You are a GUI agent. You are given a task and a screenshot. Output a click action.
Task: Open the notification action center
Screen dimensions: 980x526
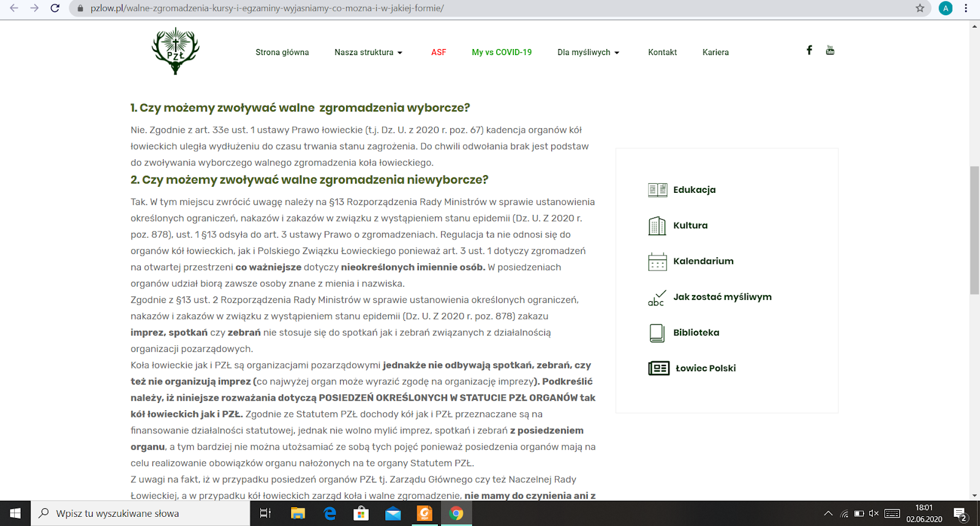(x=960, y=513)
